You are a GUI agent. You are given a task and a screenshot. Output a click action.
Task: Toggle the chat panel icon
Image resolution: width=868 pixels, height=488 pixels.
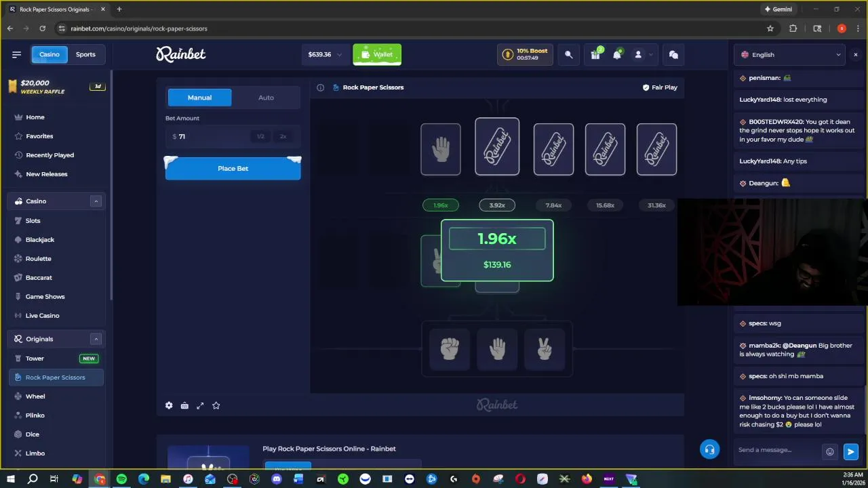tap(673, 55)
